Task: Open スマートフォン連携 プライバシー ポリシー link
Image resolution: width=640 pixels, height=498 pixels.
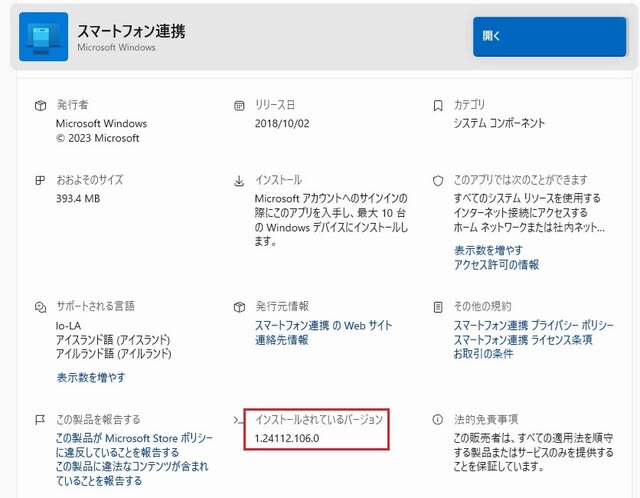Action: click(x=533, y=325)
